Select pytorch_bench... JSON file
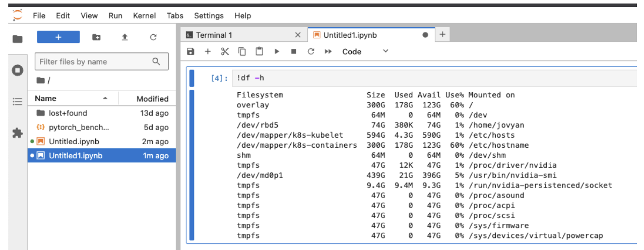644x250 pixels. tap(102, 128)
